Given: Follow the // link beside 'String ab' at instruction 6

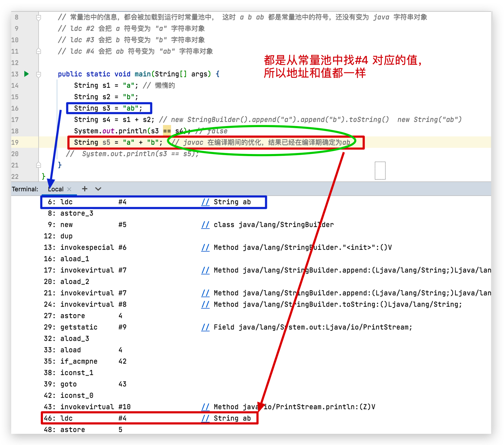Looking at the screenshot, I should tap(205, 202).
